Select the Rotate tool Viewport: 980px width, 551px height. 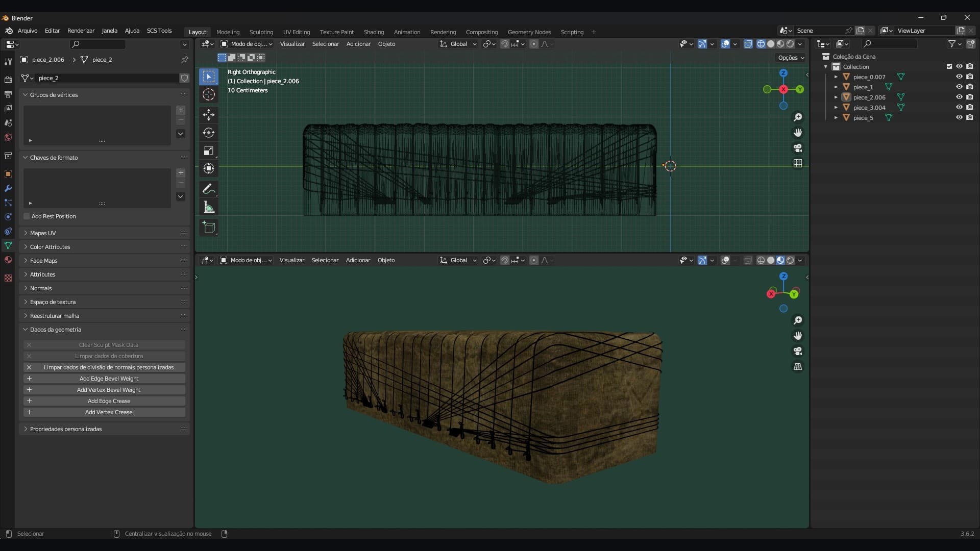[x=208, y=133]
